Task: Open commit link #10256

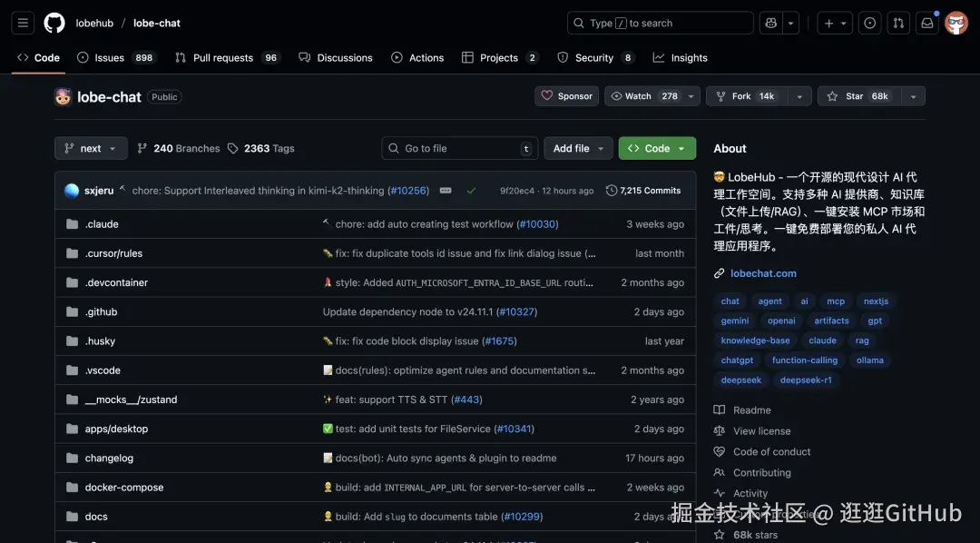Action: (x=408, y=191)
